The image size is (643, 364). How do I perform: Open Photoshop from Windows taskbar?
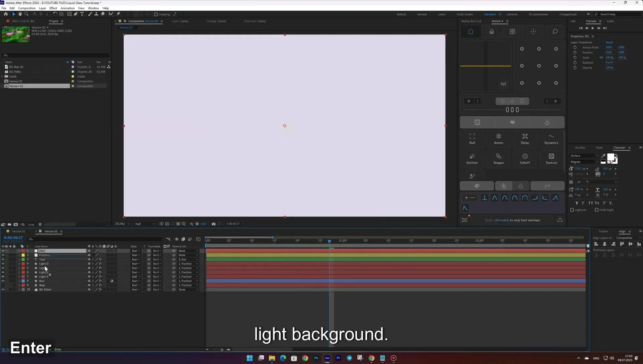pos(316,358)
